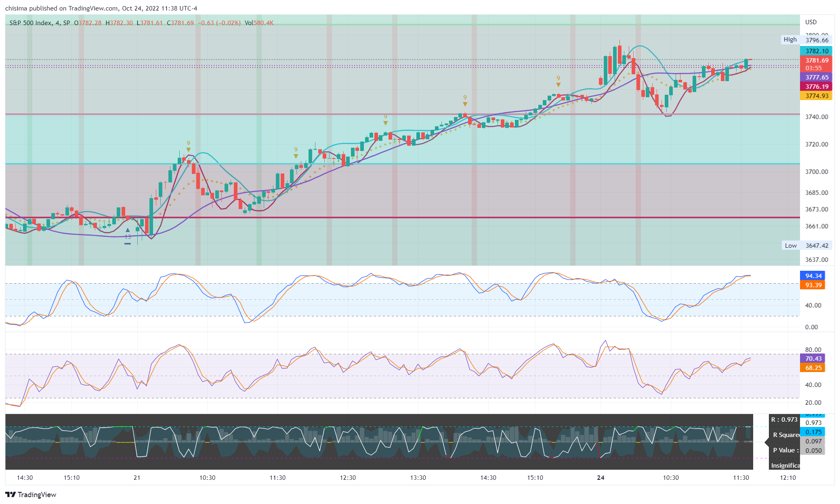Click the 9 marker near 13:00 candles
The image size is (840, 504).
[385, 119]
